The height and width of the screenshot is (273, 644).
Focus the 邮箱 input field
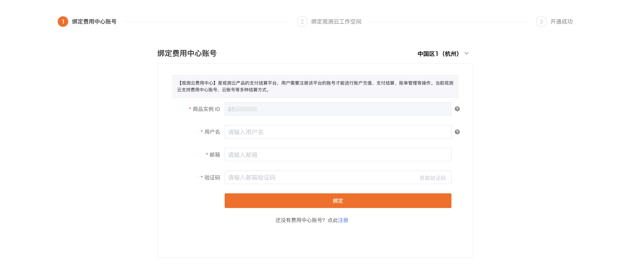coord(338,155)
